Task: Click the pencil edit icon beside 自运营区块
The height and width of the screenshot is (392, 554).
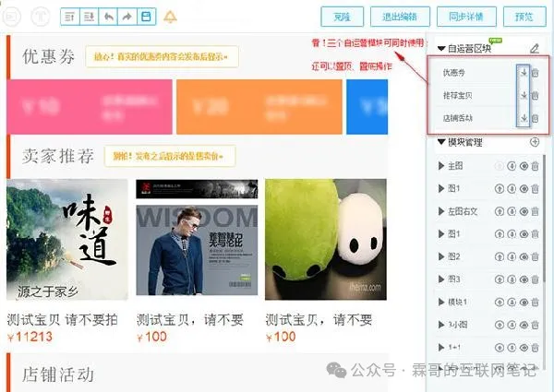Action: point(535,48)
